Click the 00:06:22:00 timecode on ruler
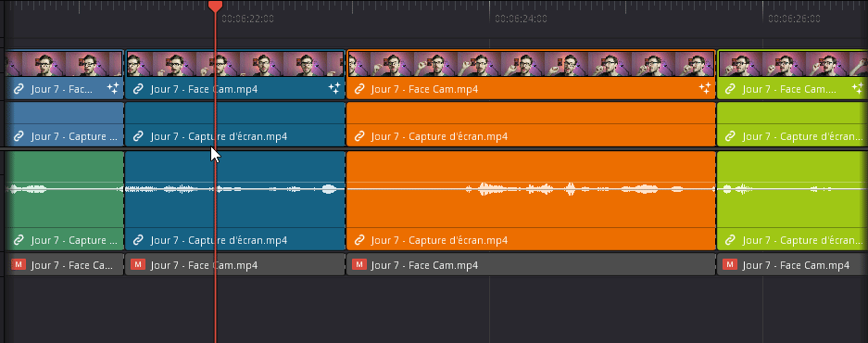Image resolution: width=868 pixels, height=343 pixels. point(247,19)
